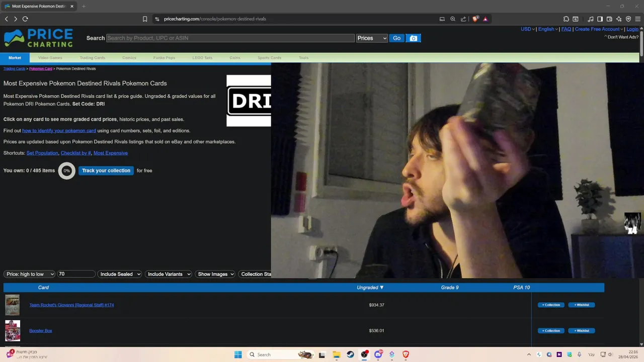The height and width of the screenshot is (362, 644).
Task: Share this page via the share icon
Action: (x=463, y=19)
